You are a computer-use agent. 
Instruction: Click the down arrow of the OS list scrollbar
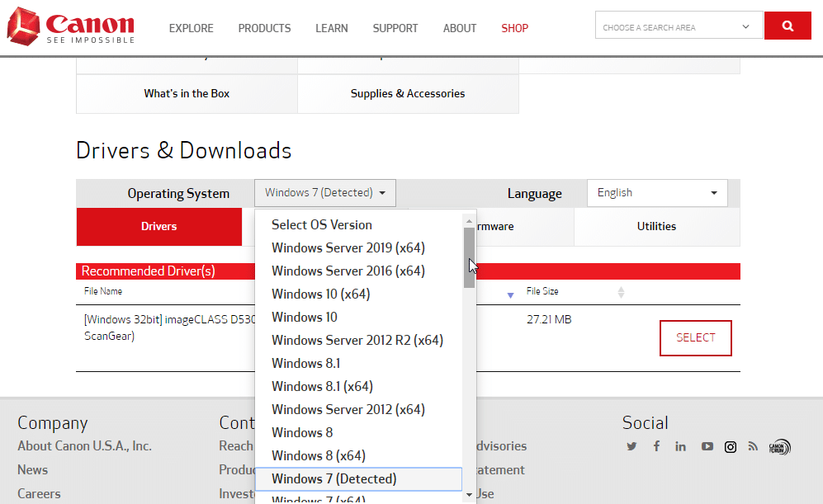click(469, 494)
